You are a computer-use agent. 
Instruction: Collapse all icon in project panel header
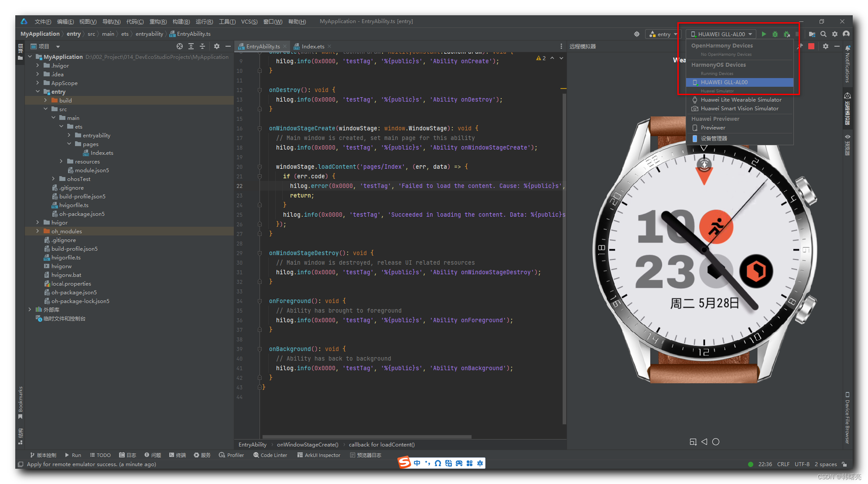(202, 46)
